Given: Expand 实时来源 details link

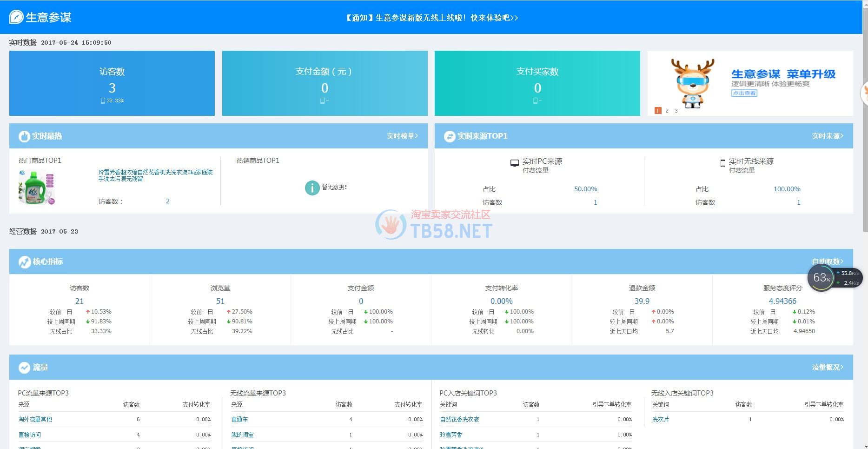Looking at the screenshot, I should (x=828, y=136).
